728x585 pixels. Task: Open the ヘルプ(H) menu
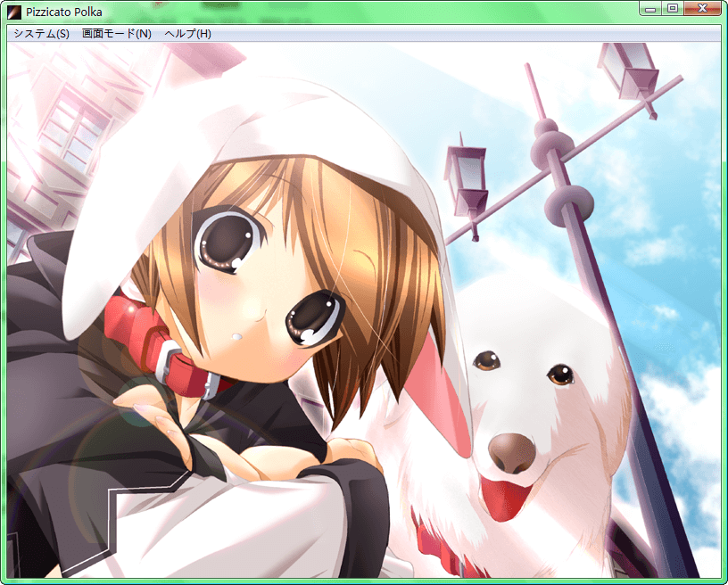tap(188, 34)
